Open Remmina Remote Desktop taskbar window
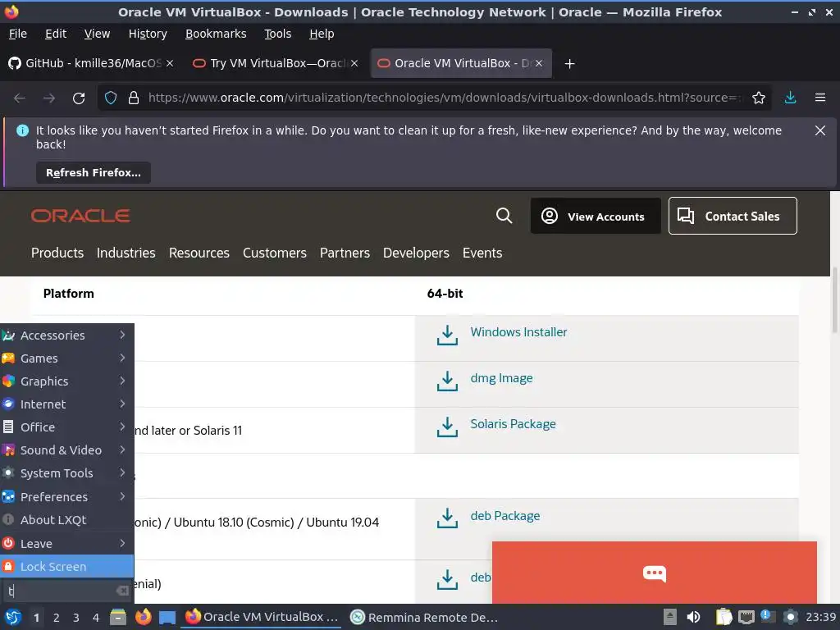 point(424,617)
